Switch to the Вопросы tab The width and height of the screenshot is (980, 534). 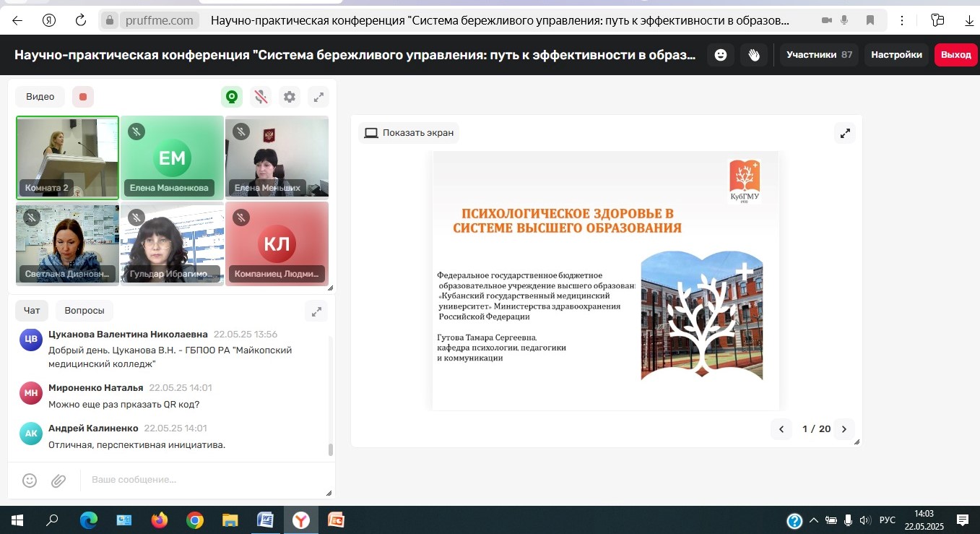click(84, 311)
